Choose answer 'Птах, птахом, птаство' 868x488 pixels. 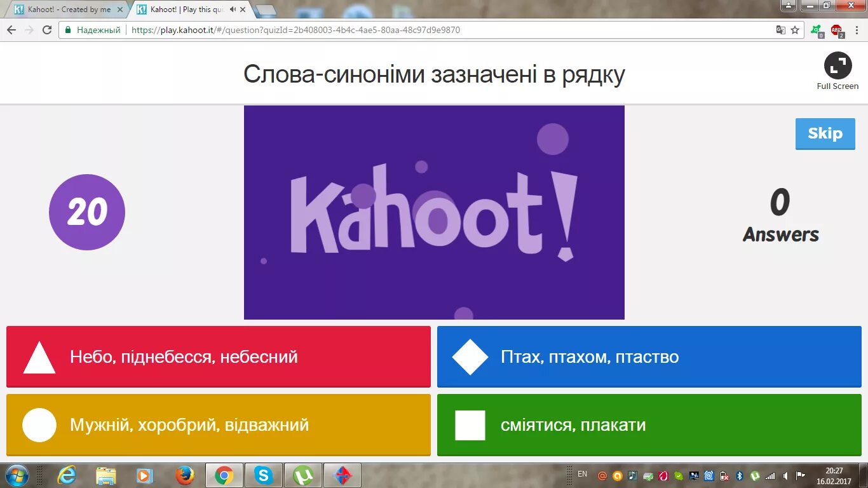tap(649, 356)
